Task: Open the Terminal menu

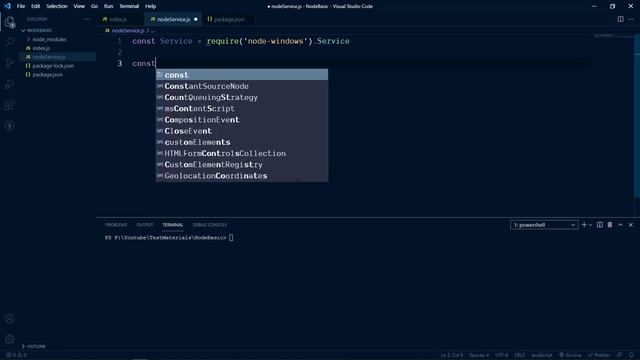Action: (129, 6)
